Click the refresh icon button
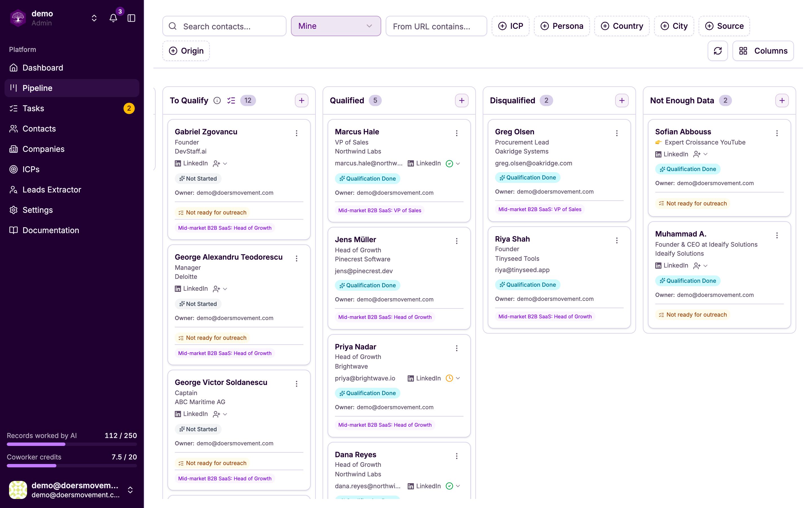The width and height of the screenshot is (812, 508). point(718,51)
